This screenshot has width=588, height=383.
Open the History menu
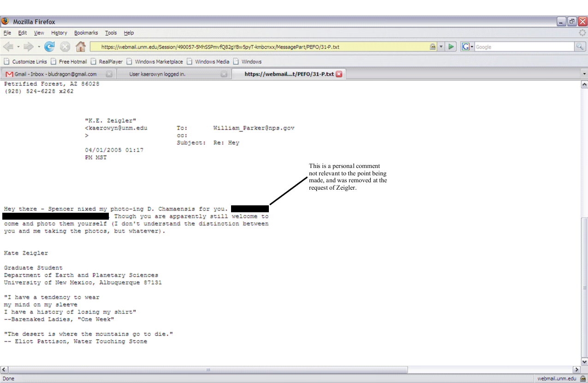(59, 33)
